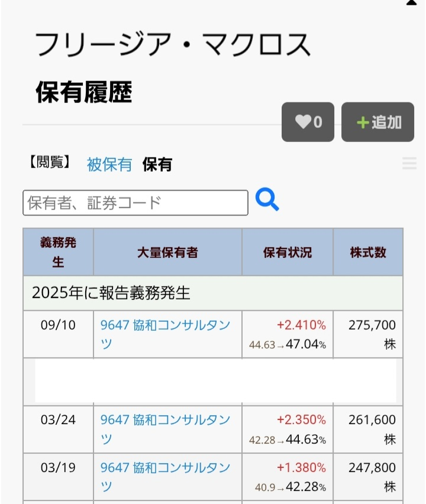Click the search magnifying glass icon
Viewport: 426px width, 504px height.
267,201
